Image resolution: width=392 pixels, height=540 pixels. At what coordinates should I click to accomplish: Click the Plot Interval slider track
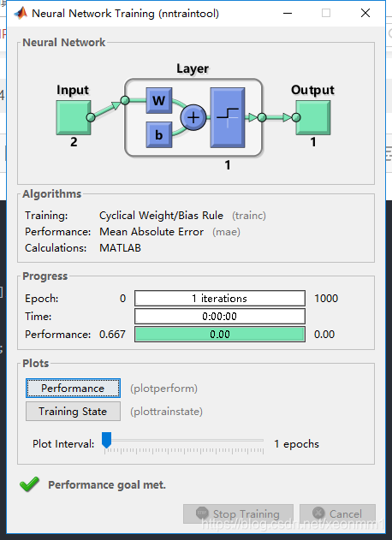point(184,441)
